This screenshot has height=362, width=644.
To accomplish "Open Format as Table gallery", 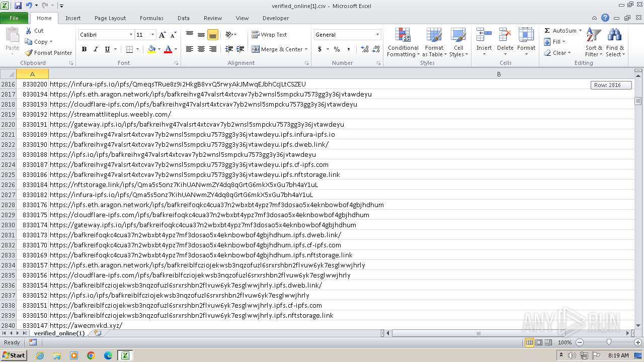I will pyautogui.click(x=434, y=43).
